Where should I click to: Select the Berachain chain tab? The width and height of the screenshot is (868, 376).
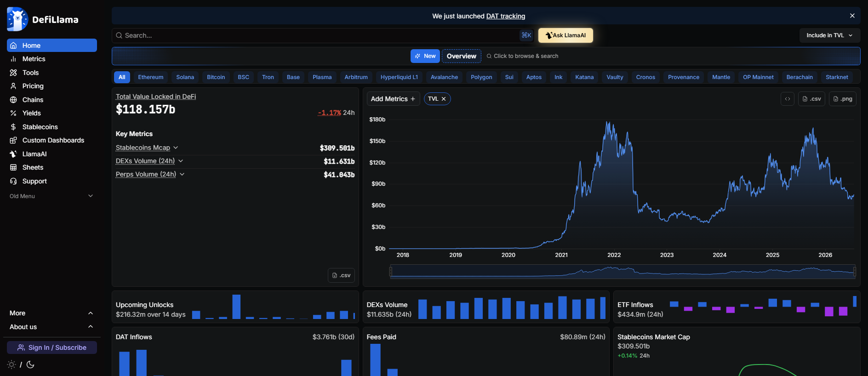tap(799, 77)
